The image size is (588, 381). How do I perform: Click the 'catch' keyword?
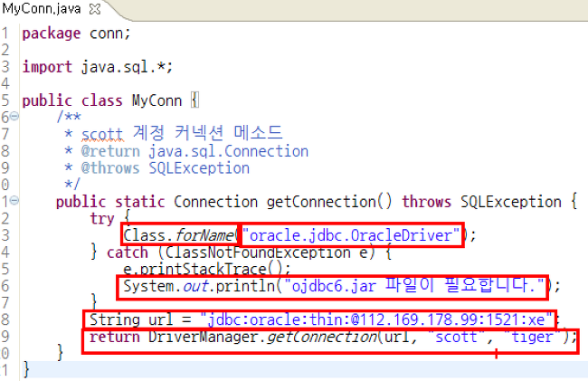coord(128,252)
